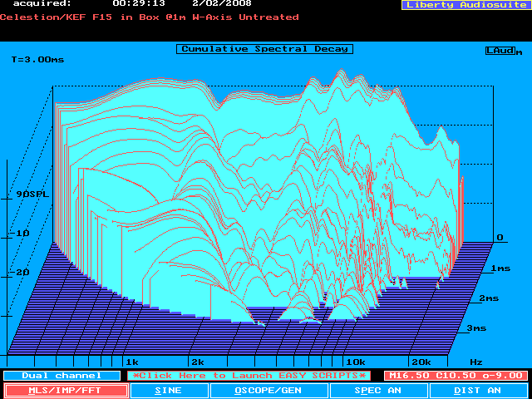Click the T=3.00ms time window label
The image size is (532, 399).
[x=37, y=60]
